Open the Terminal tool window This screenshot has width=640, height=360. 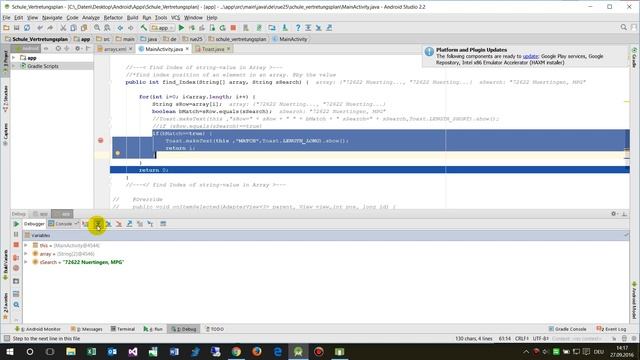tap(123, 329)
